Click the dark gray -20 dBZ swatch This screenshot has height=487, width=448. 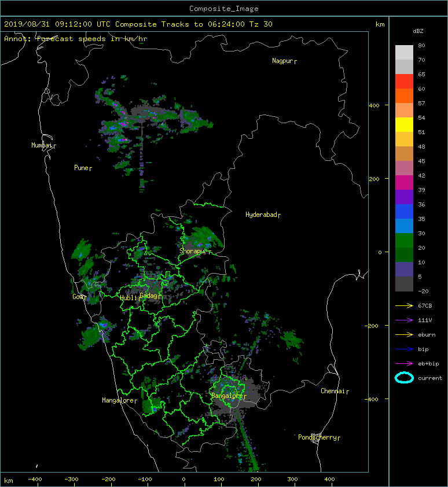[404, 284]
